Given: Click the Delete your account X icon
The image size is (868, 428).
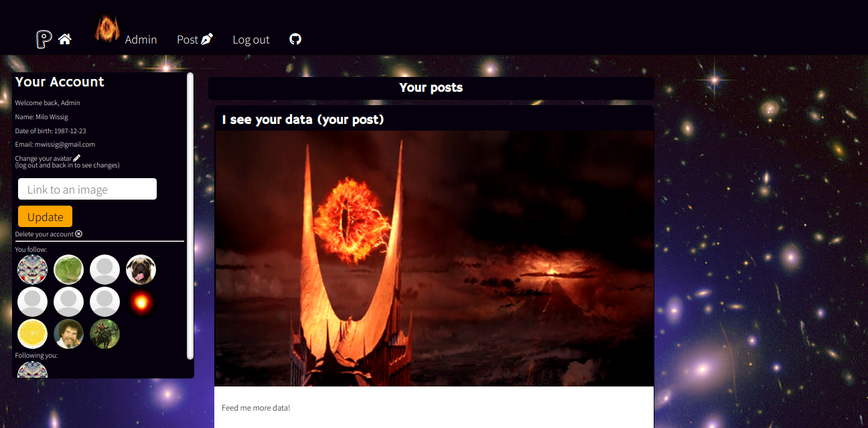Looking at the screenshot, I should (79, 234).
